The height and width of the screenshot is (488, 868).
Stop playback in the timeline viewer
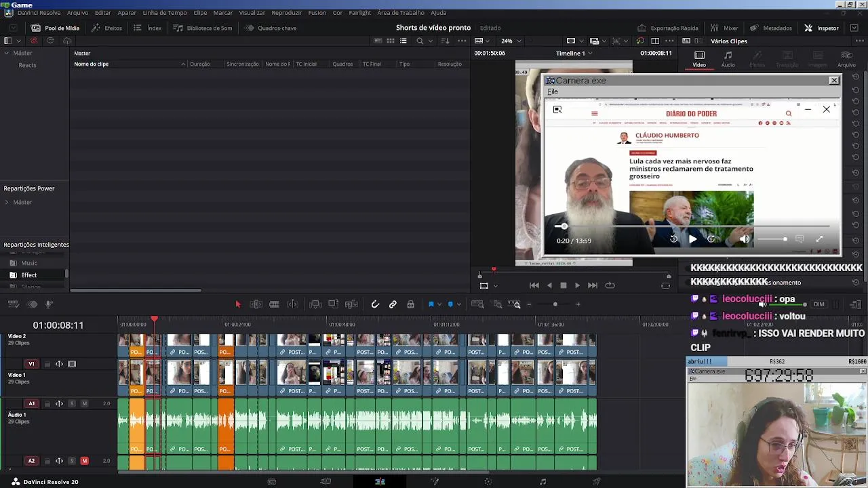[x=563, y=285]
